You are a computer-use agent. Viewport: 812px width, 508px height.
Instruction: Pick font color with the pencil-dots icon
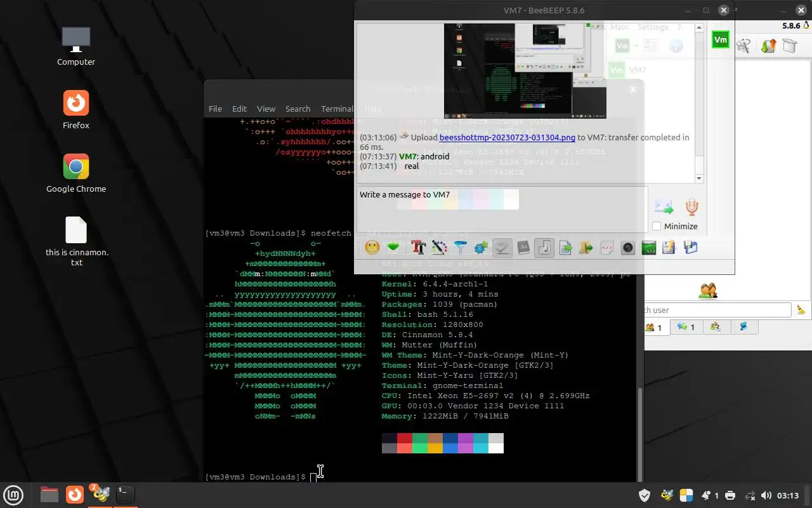tap(440, 248)
